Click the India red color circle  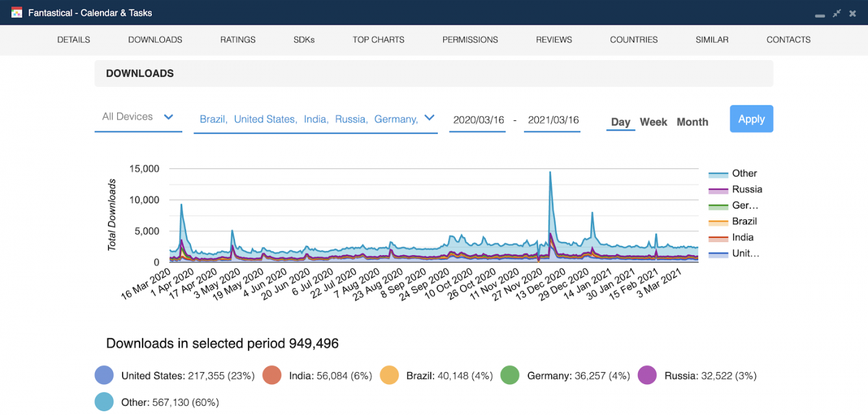pyautogui.click(x=272, y=375)
